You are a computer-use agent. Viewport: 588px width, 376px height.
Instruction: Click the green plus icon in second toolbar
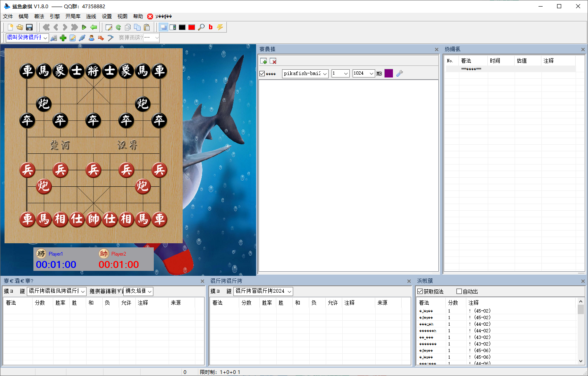coord(63,38)
